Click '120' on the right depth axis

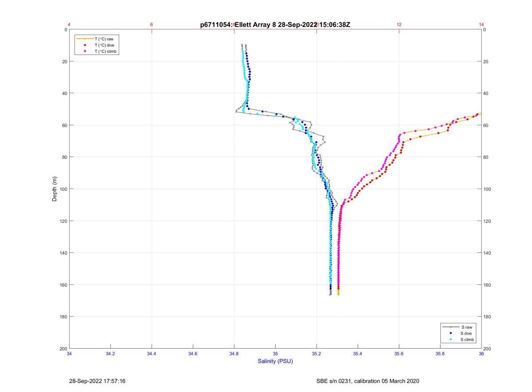point(488,221)
